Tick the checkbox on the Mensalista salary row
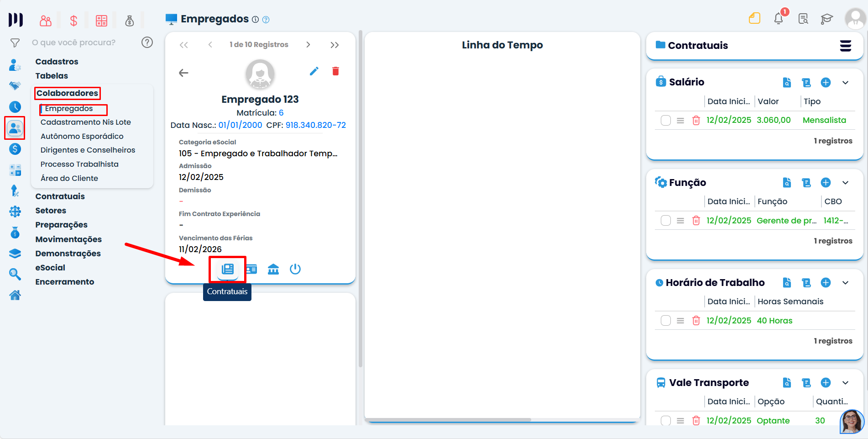This screenshot has width=868, height=439. 666,121
